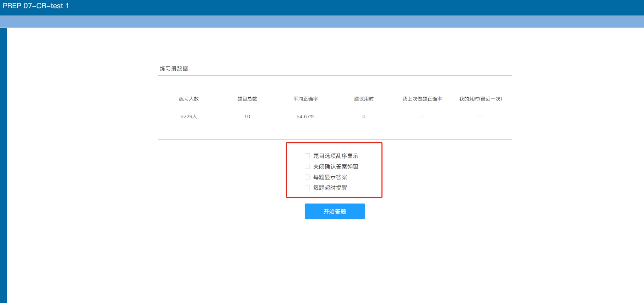Click the 54.67% average accuracy value

[306, 116]
